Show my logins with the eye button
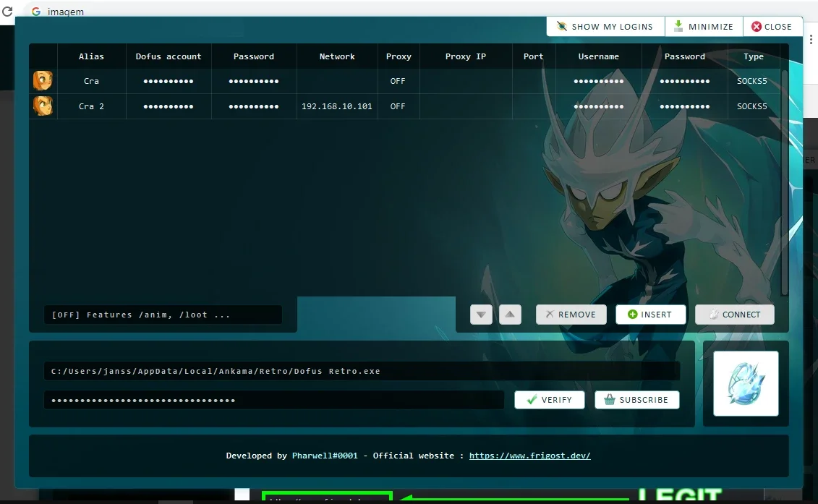 tap(605, 27)
